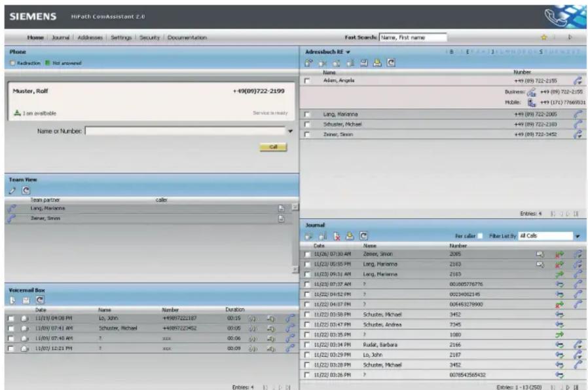This screenshot has width=588, height=390.
Task: Add a new address book entry icon
Action: [308, 63]
